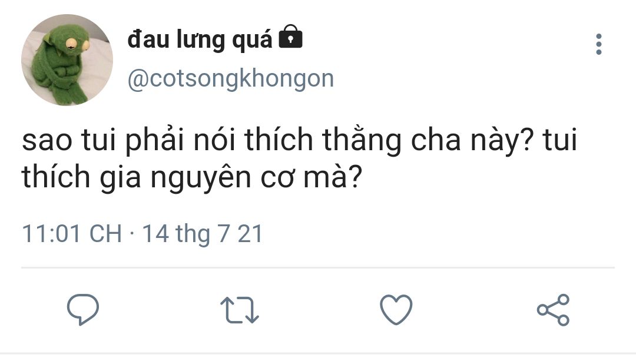Viewport: 636px width, 364px height.
Task: Visit the @cotsongkhongon handle
Action: (x=231, y=78)
